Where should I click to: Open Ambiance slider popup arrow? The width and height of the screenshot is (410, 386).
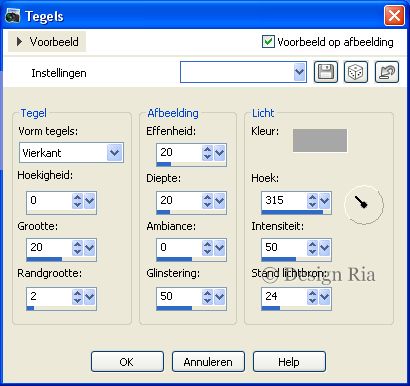[219, 248]
